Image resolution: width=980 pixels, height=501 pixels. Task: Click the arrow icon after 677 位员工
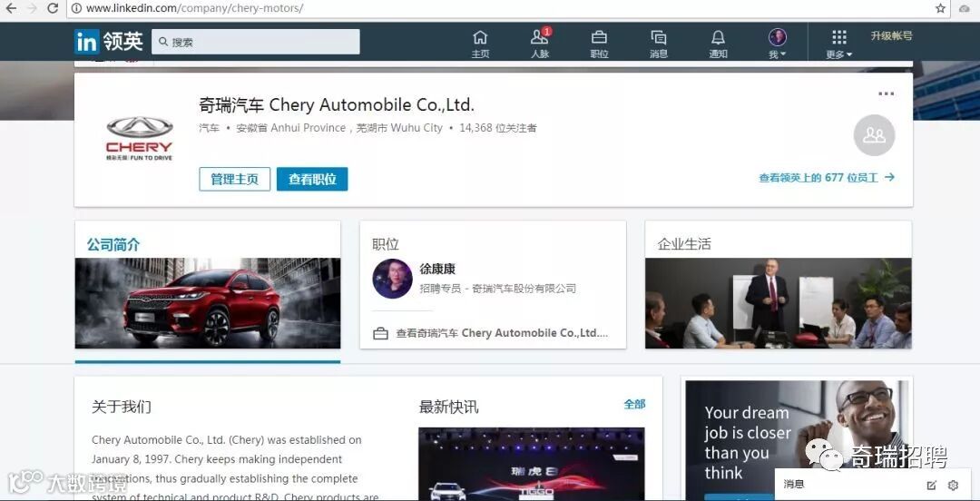(x=889, y=178)
